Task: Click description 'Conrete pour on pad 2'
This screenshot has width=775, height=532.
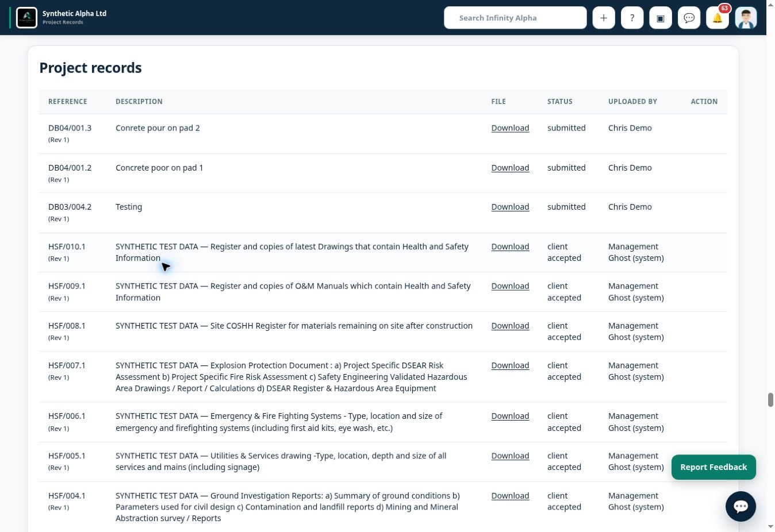Action: pyautogui.click(x=158, y=128)
